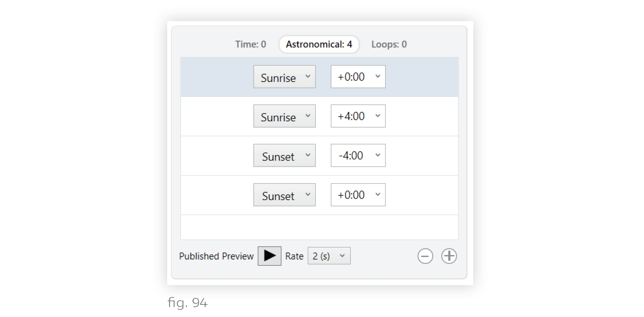
Task: Expand the -4:00 offset dropdown
Action: (x=358, y=156)
